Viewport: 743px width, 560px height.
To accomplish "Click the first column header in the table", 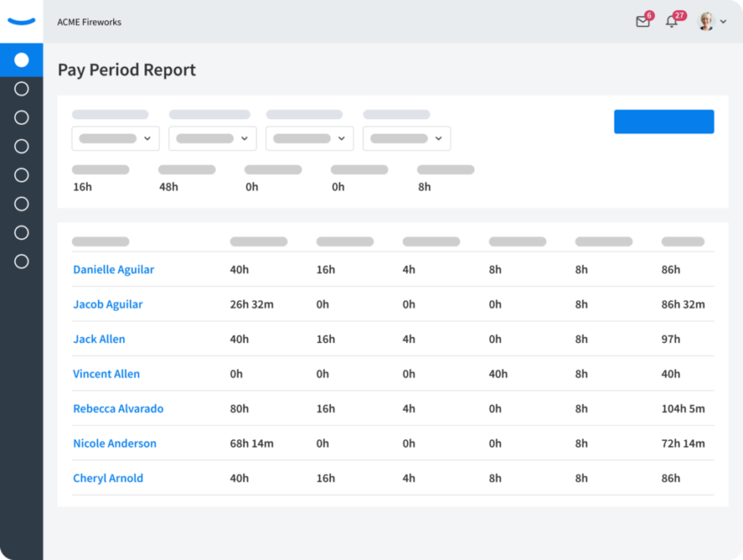I will [x=100, y=242].
